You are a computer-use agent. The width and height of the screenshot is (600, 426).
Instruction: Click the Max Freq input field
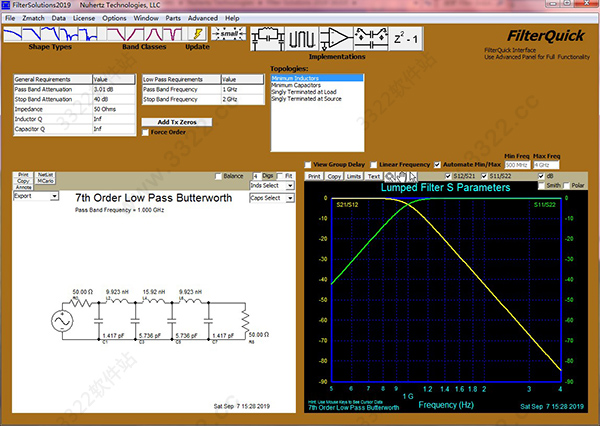pyautogui.click(x=546, y=165)
